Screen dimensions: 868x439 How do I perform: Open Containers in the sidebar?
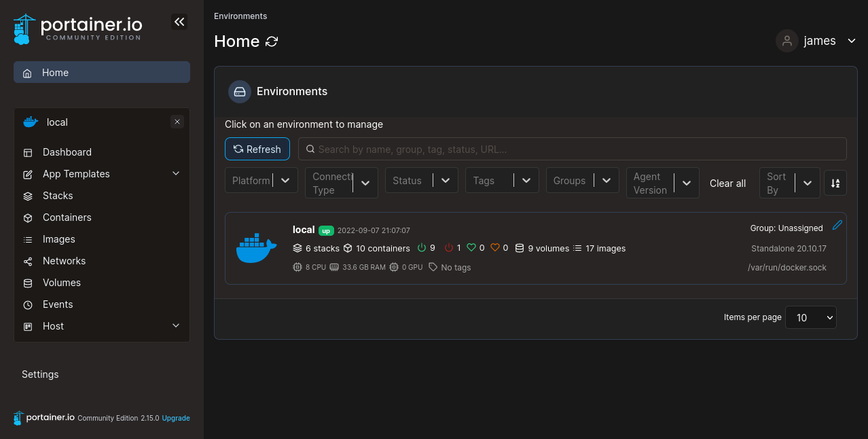(67, 217)
